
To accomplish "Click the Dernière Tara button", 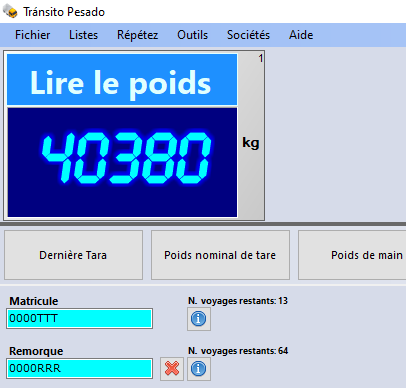I will (x=73, y=255).
